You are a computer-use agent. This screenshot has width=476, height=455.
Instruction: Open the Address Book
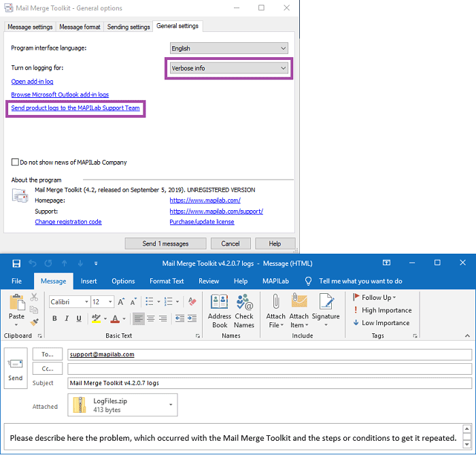219,311
